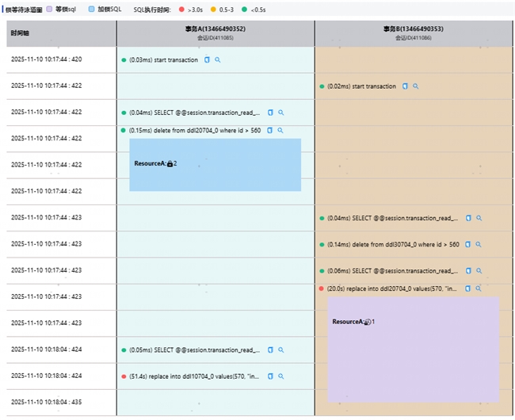
Task: Click magnifier next to delete from ddl20704_0
Action: 280,131
